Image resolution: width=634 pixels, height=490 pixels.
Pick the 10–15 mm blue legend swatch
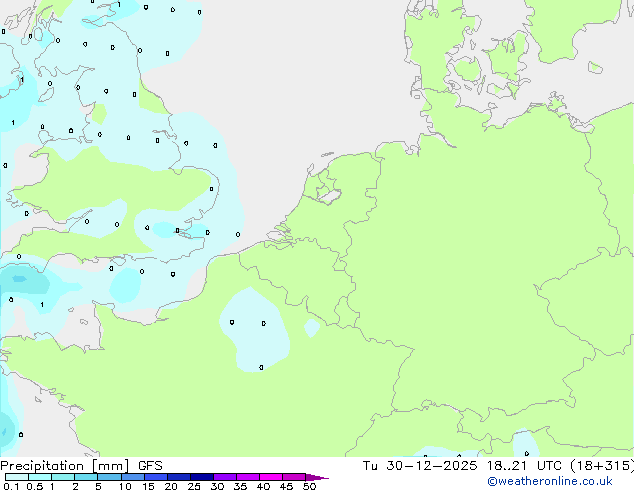pos(133,477)
